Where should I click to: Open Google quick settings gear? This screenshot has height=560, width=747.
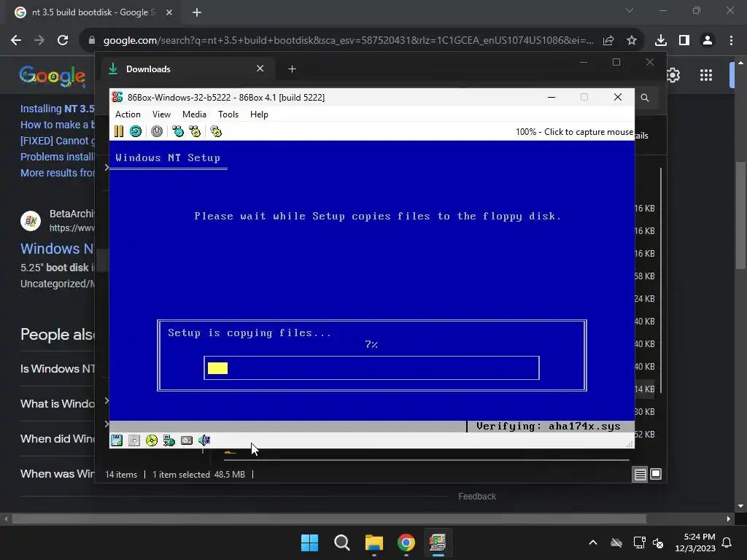click(673, 75)
